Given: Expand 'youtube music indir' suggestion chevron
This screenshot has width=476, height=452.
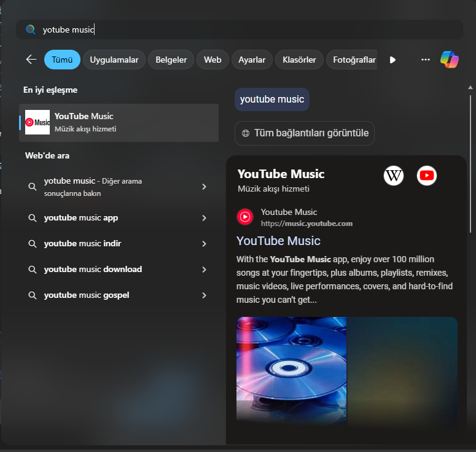Looking at the screenshot, I should 204,244.
